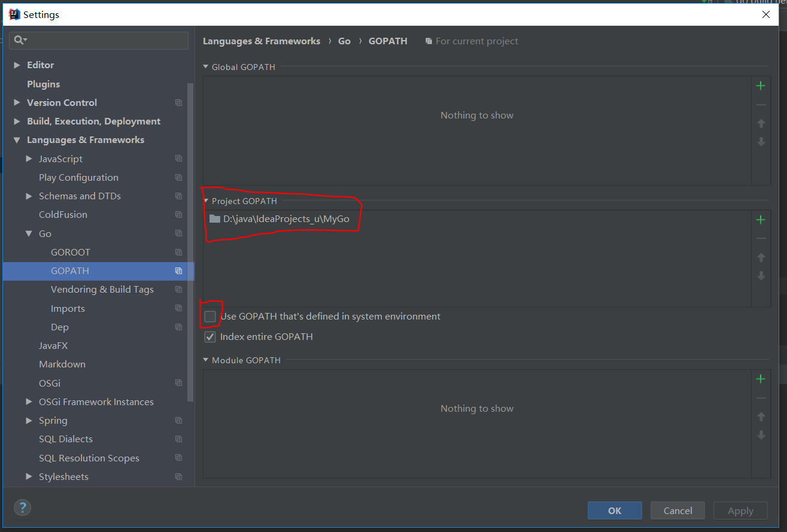Collapse the Project GOPATH section
Image resolution: width=787 pixels, height=532 pixels.
pyautogui.click(x=206, y=201)
